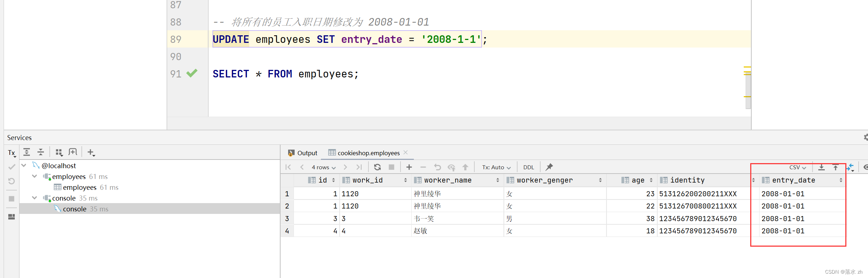Export data with the download icon
Screen dimensions: 868x278
point(822,167)
